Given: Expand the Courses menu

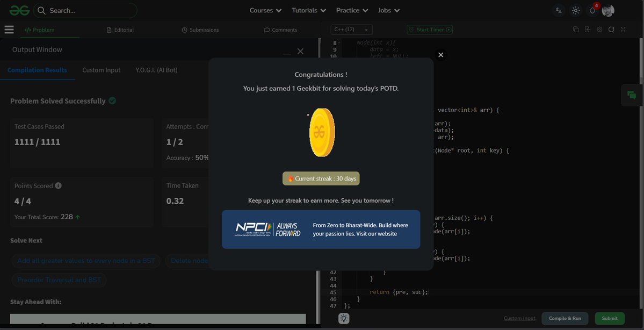Looking at the screenshot, I should [x=265, y=10].
